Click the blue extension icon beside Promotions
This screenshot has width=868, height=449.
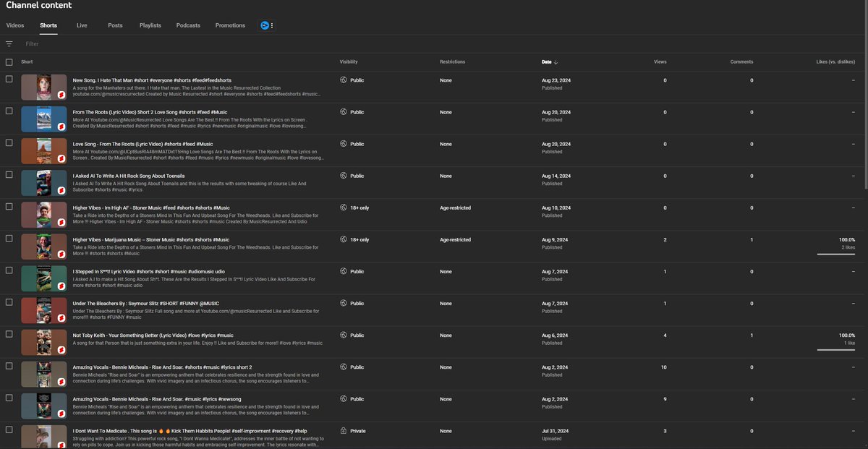[265, 25]
